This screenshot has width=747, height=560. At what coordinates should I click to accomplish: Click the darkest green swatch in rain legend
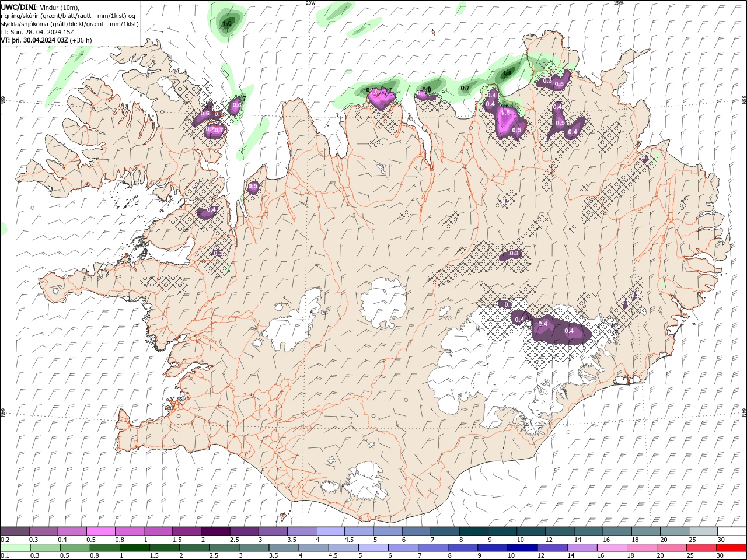click(134, 548)
